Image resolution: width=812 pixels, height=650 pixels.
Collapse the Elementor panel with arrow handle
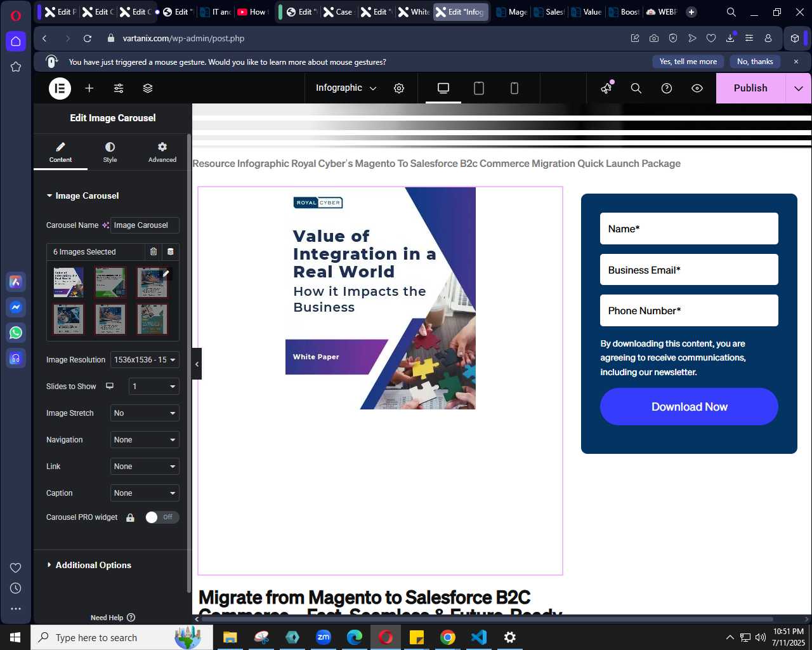197,364
